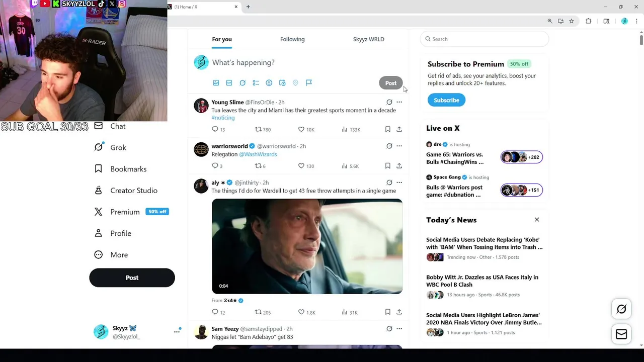The height and width of the screenshot is (362, 644).
Task: Open more options on aly's post
Action: (399, 183)
